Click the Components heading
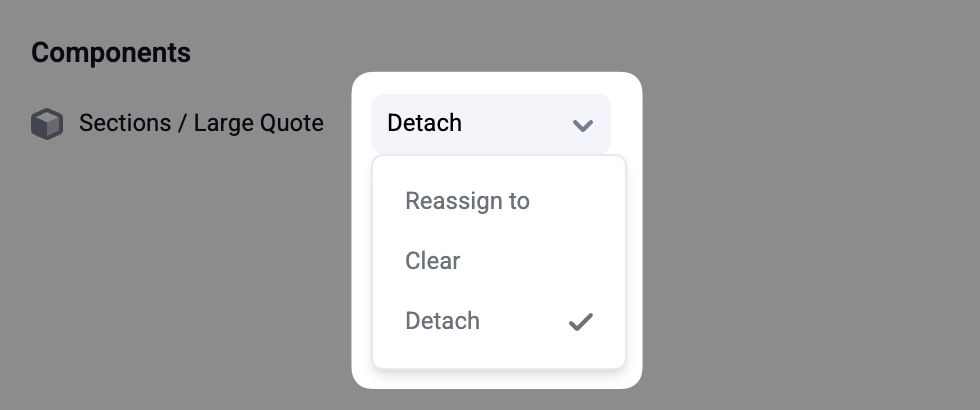The height and width of the screenshot is (410, 980). tap(111, 53)
